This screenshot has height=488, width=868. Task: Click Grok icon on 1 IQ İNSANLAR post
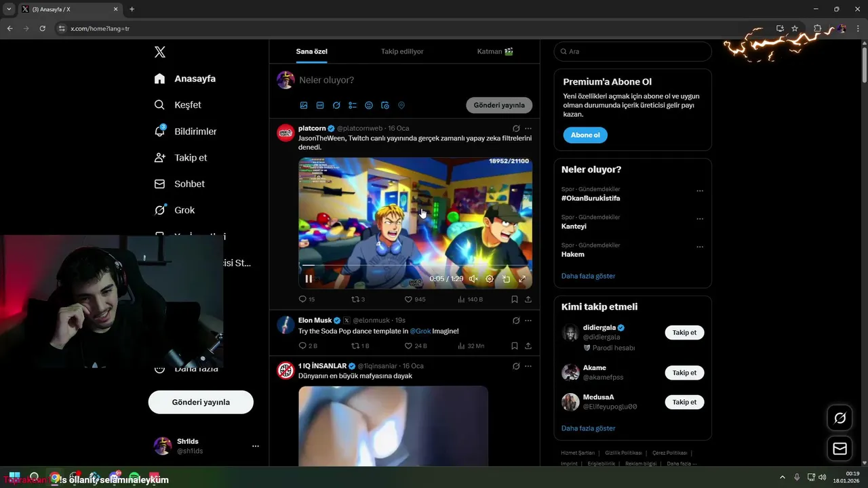516,367
